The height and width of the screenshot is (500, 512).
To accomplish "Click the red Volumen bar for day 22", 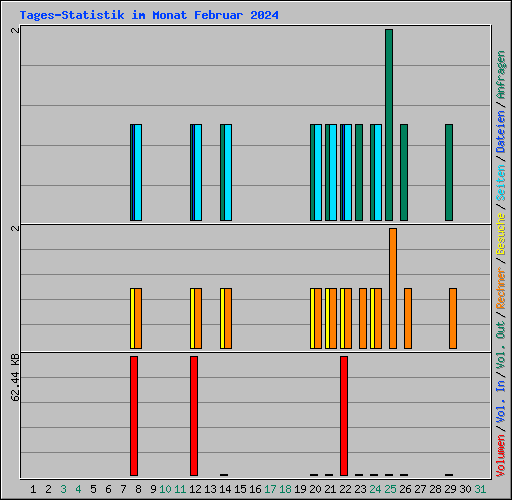I will (x=344, y=416).
